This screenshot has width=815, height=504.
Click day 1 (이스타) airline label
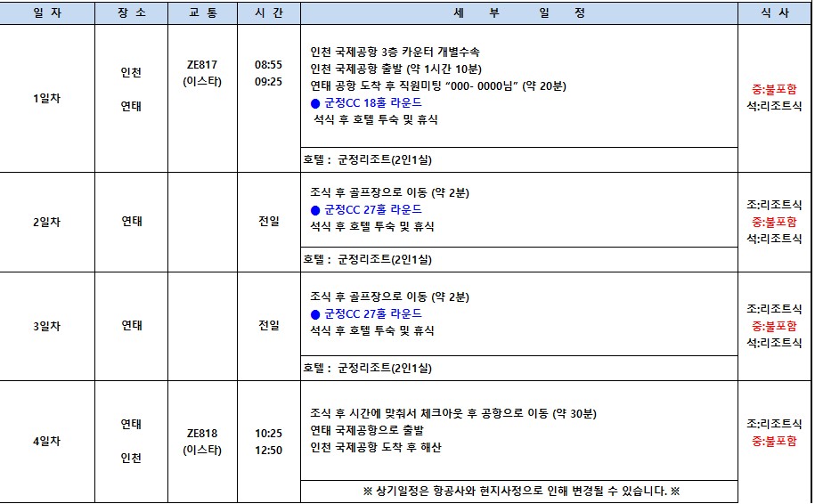coord(202,82)
